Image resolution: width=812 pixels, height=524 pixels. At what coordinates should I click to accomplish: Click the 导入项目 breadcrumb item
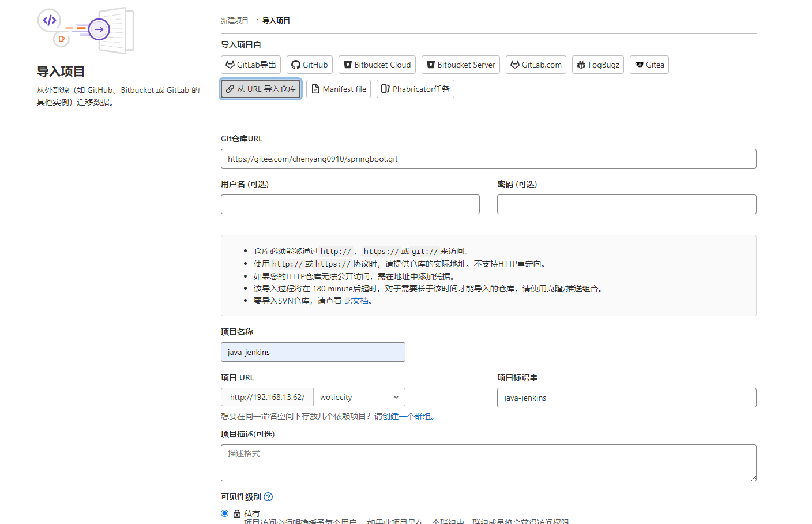276,20
